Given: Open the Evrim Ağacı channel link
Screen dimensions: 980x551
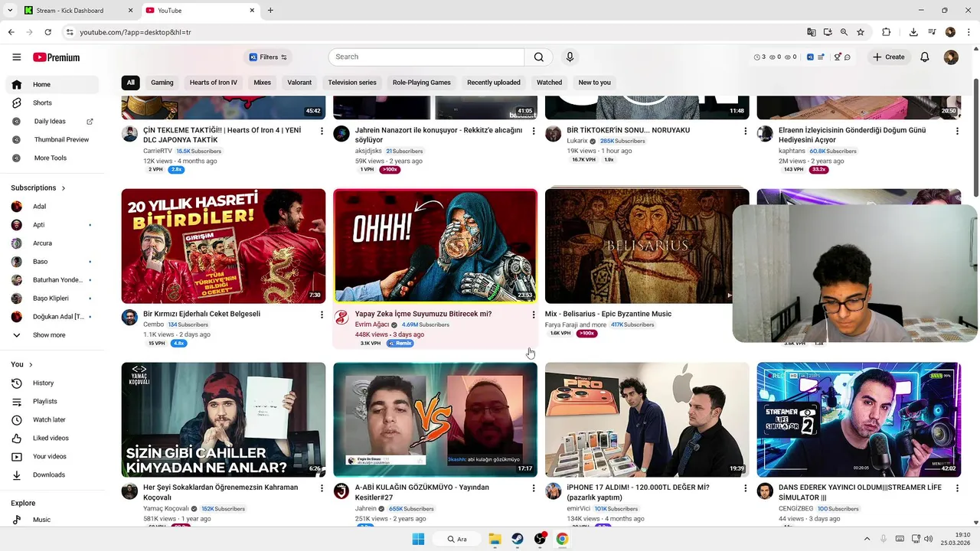Looking at the screenshot, I should coord(372,324).
